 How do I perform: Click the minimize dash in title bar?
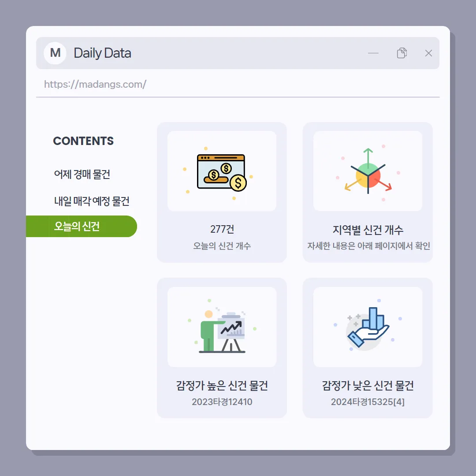(x=373, y=53)
